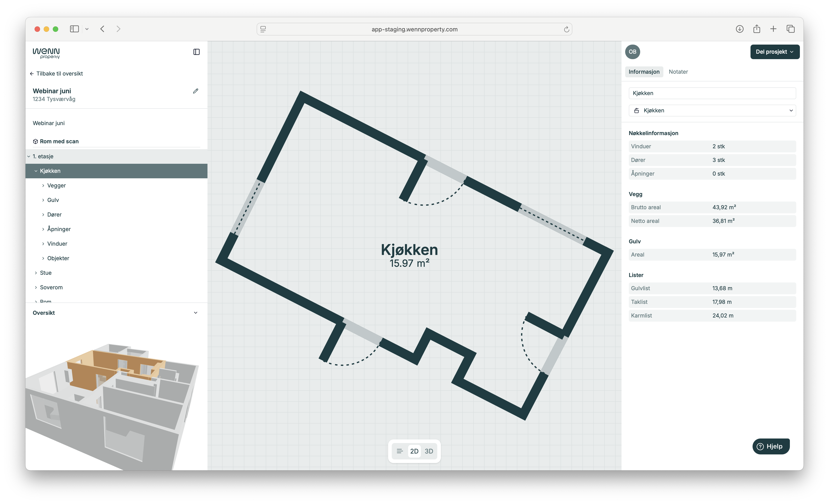Expand the Vegger tree item
The image size is (829, 504).
coord(43,185)
